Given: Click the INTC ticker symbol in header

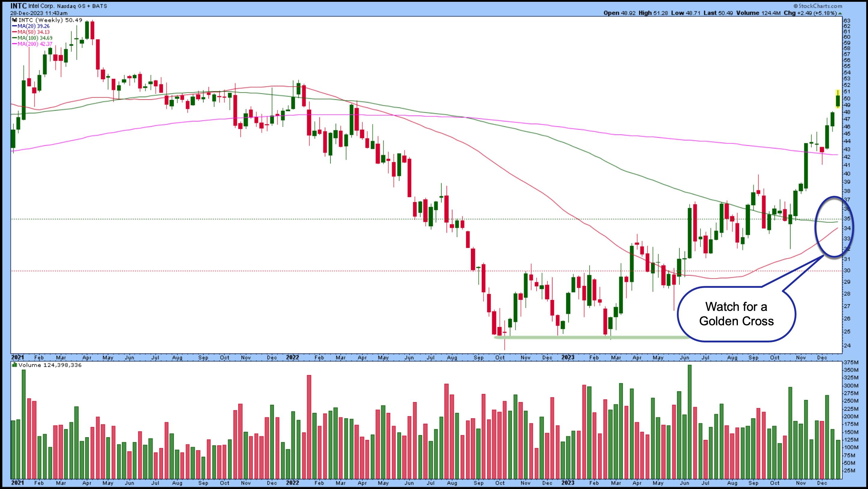Looking at the screenshot, I should pyautogui.click(x=18, y=6).
